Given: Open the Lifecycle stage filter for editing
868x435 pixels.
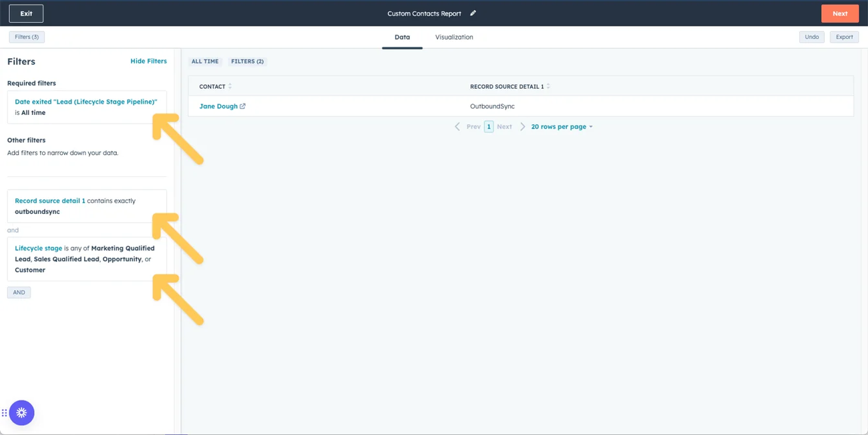Looking at the screenshot, I should [x=38, y=248].
